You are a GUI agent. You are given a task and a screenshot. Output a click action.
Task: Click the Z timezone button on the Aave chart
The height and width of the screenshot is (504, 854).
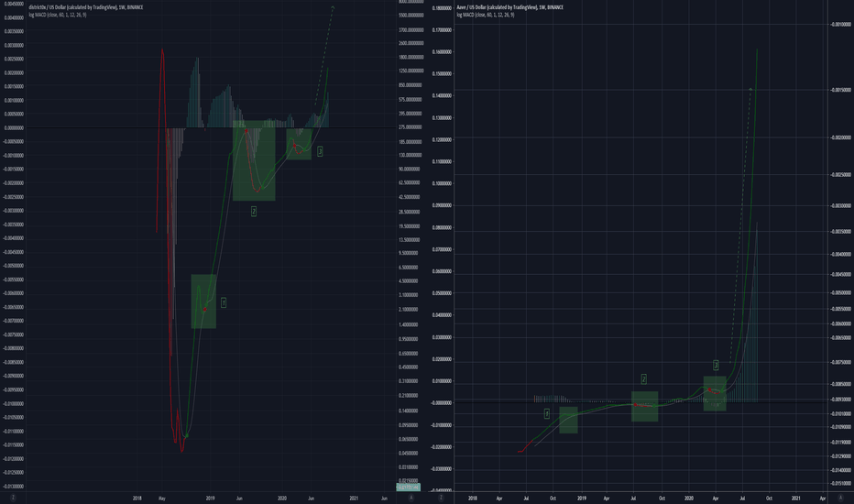[441, 498]
